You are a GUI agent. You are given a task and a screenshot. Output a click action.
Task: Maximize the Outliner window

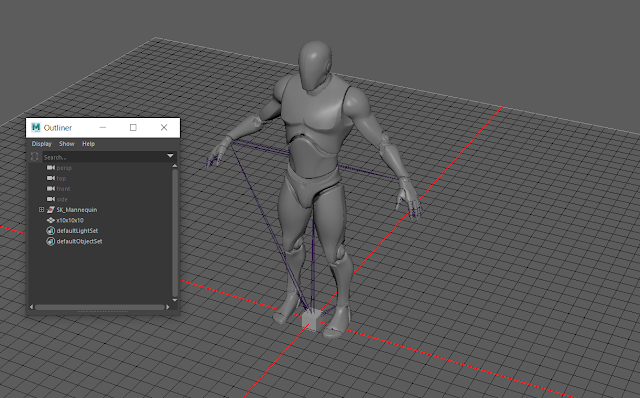pyautogui.click(x=133, y=128)
